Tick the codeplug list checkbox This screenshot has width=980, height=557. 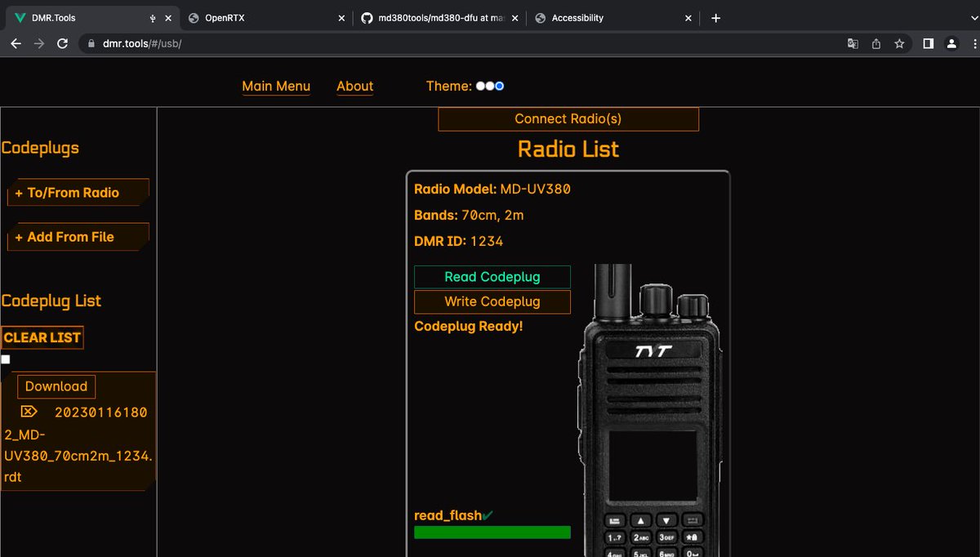click(6, 359)
